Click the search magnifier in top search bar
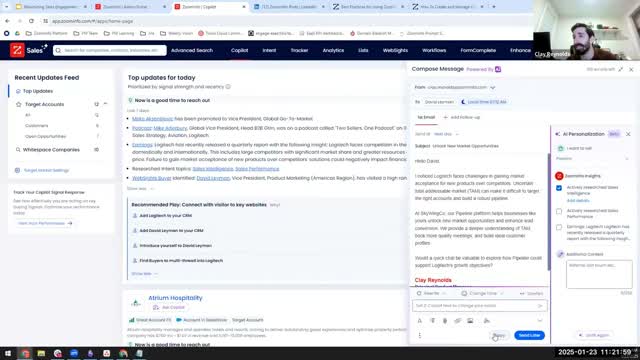 (58, 50)
